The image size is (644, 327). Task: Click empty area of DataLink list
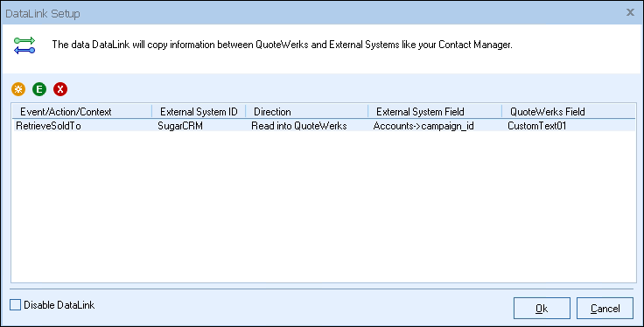[x=324, y=207]
